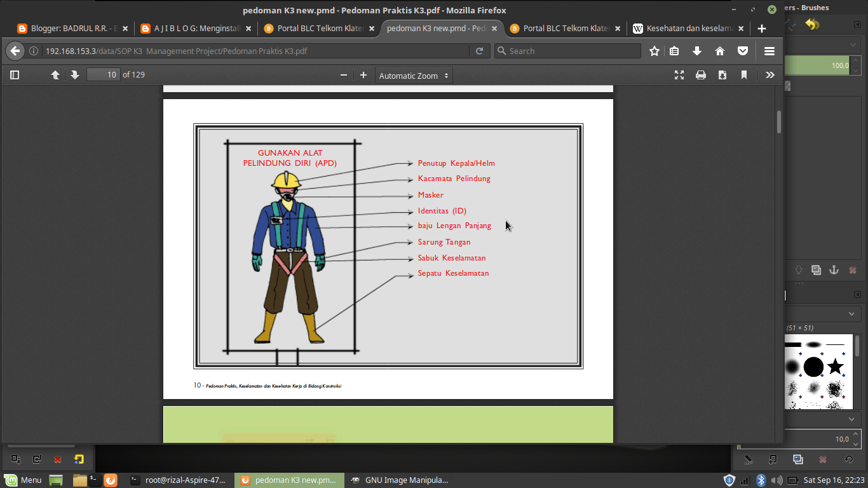
Task: Click the PDF page number field
Action: pyautogui.click(x=103, y=75)
